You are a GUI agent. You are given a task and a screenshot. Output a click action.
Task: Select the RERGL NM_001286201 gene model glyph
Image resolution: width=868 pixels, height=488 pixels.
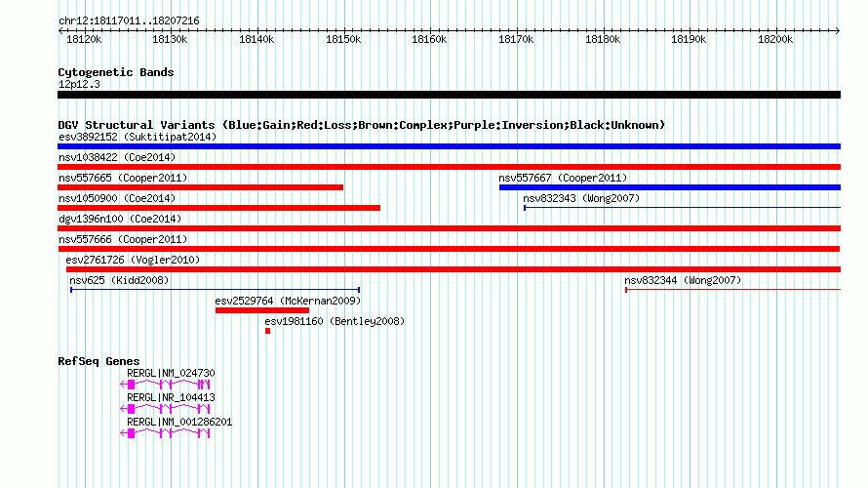(165, 433)
